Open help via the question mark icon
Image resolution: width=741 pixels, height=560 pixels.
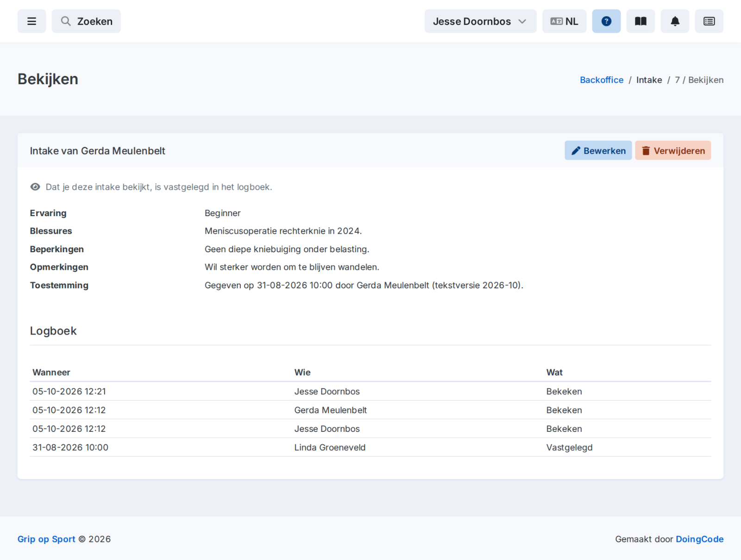coord(606,21)
